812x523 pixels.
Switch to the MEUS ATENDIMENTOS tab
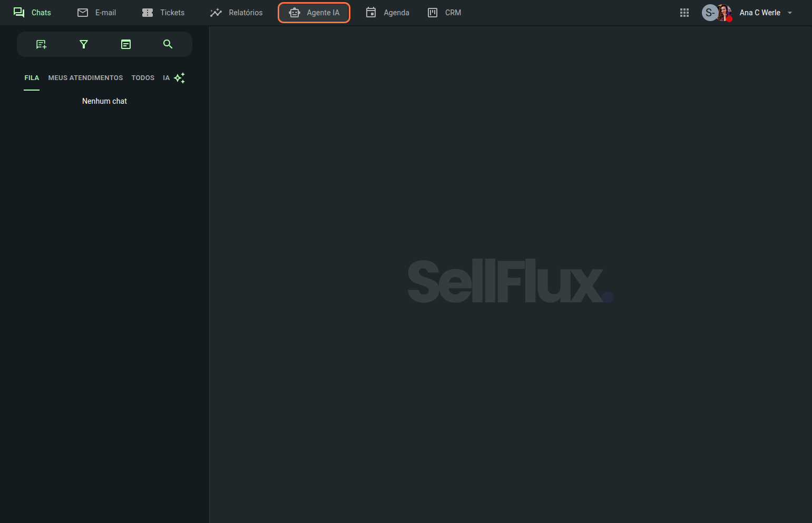(x=85, y=78)
